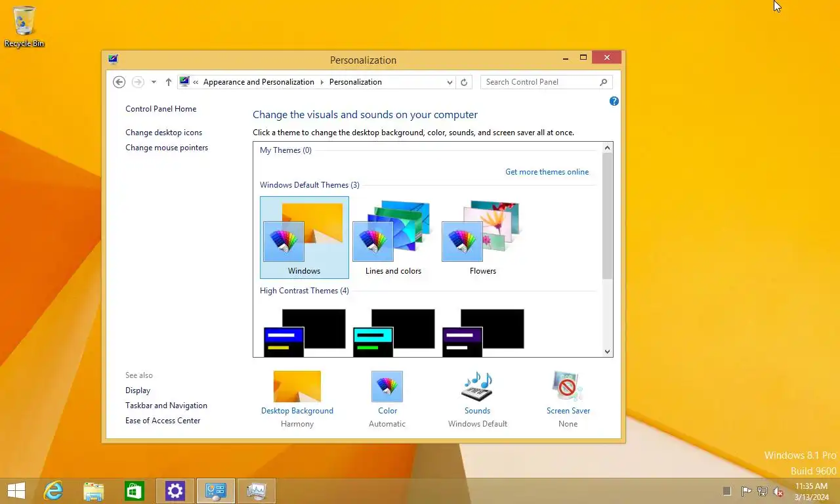Image resolution: width=840 pixels, height=504 pixels.
Task: Select the Flowers theme
Action: 483,238
